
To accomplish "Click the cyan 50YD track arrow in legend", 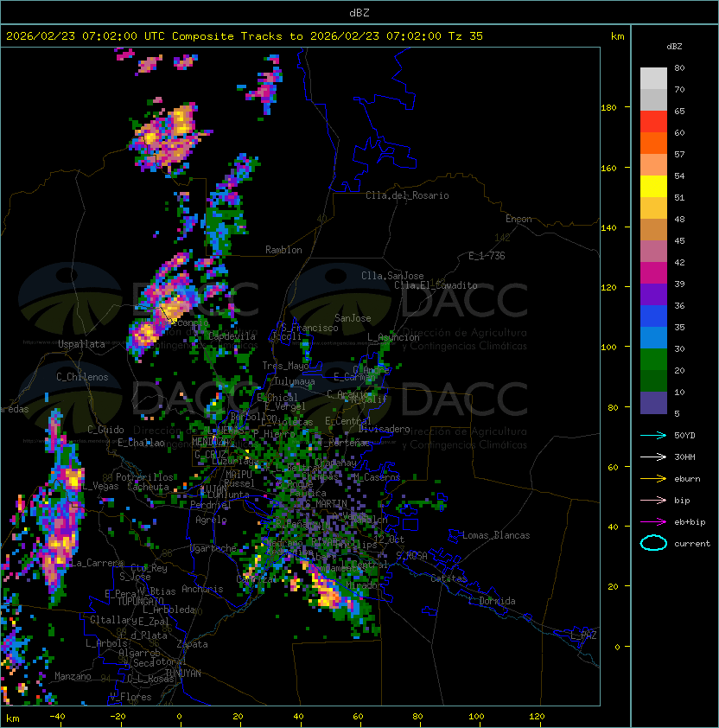I will coord(653,436).
